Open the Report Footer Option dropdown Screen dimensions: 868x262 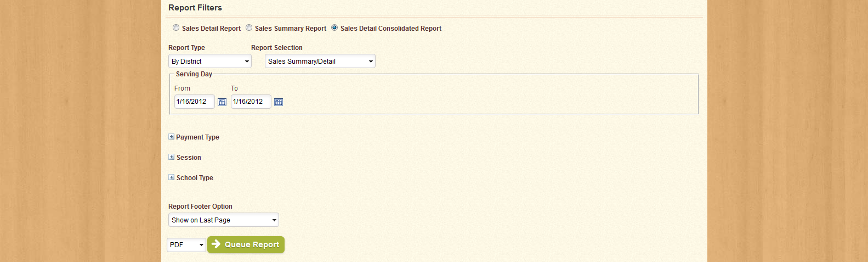click(224, 220)
